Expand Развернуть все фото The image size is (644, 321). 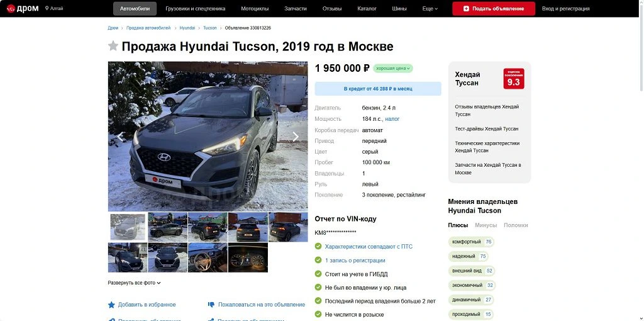(x=135, y=283)
